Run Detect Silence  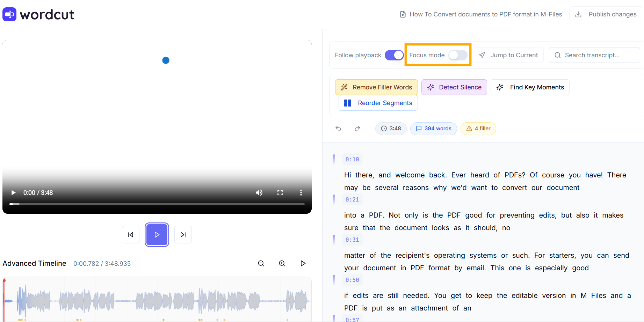tap(454, 87)
